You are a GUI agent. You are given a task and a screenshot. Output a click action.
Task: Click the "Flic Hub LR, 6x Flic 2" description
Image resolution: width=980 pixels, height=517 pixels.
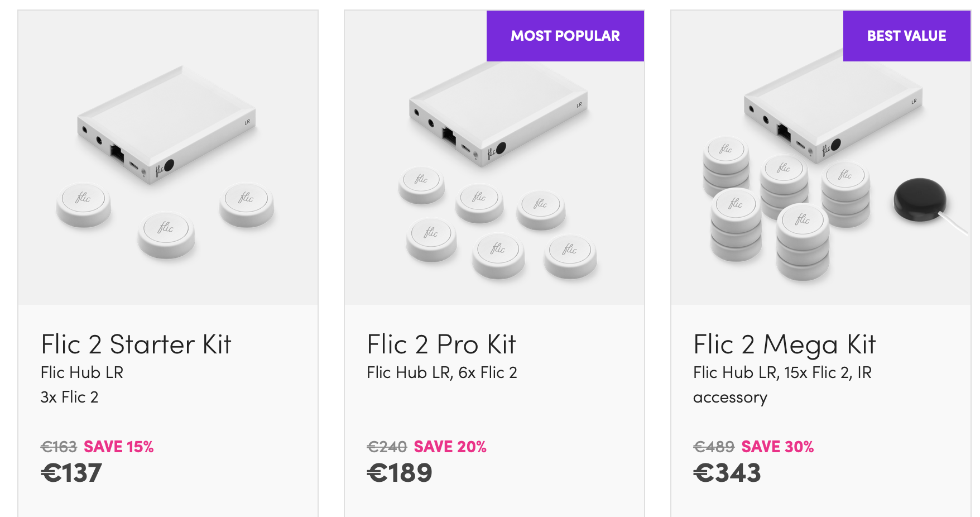pos(441,372)
